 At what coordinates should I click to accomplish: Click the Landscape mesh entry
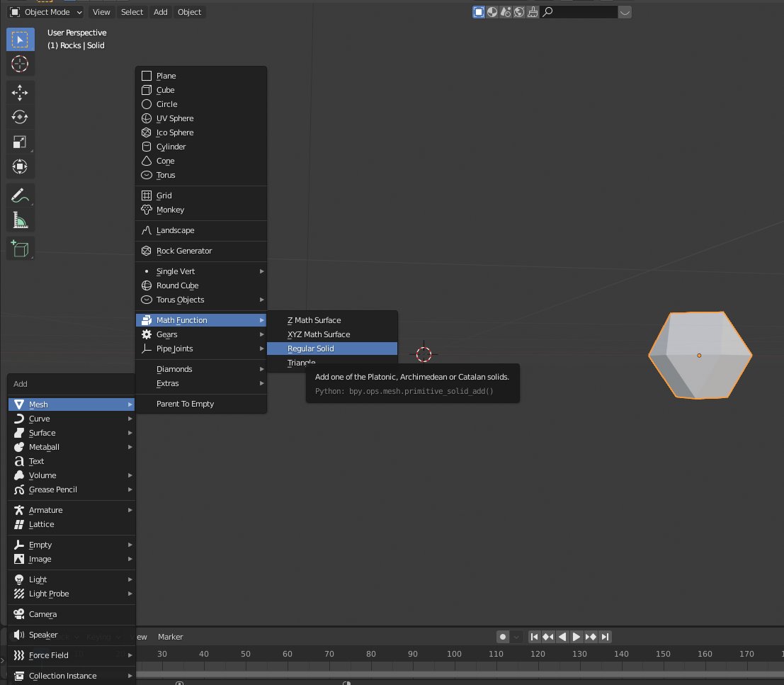(201, 230)
